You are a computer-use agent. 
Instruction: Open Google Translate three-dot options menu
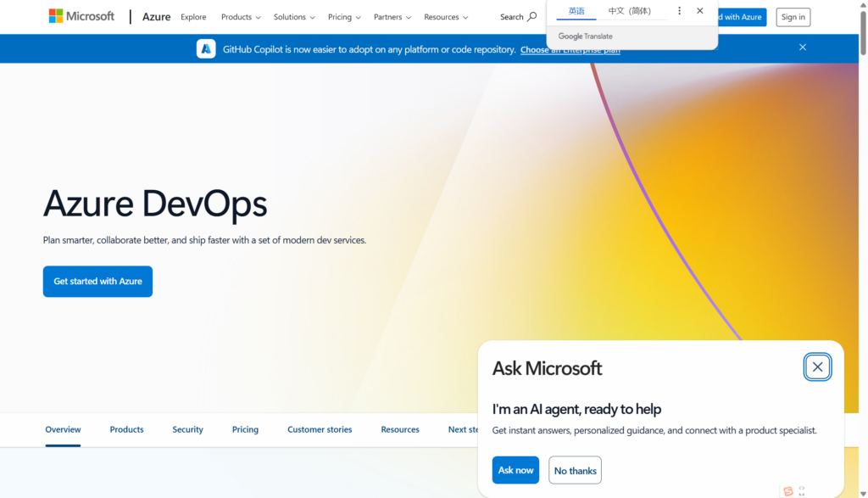[x=679, y=11]
